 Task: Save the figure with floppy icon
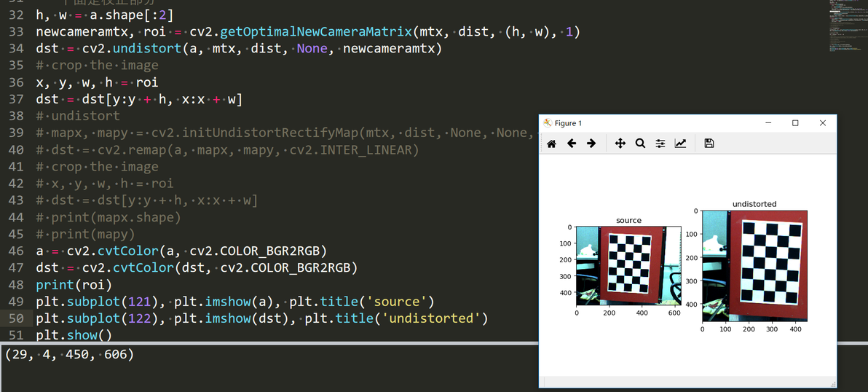pos(709,144)
